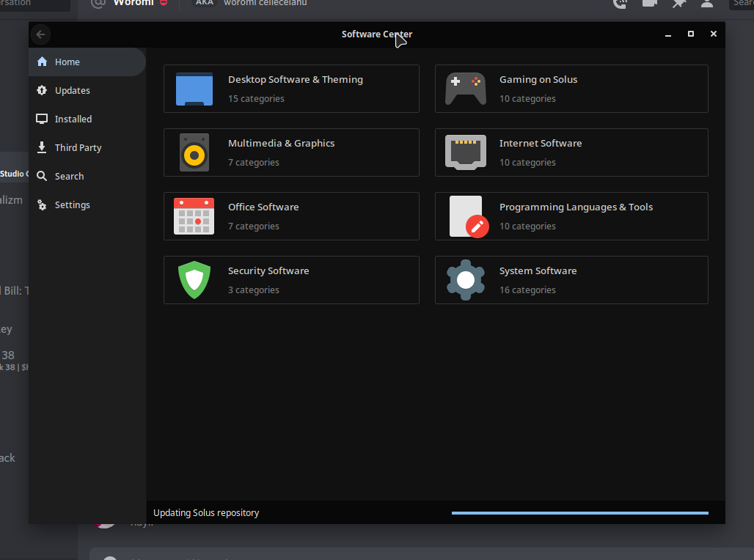Go to the Search page

pos(87,176)
